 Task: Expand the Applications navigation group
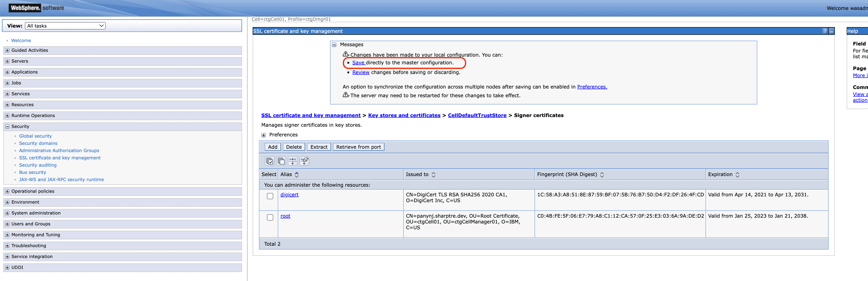tap(7, 72)
